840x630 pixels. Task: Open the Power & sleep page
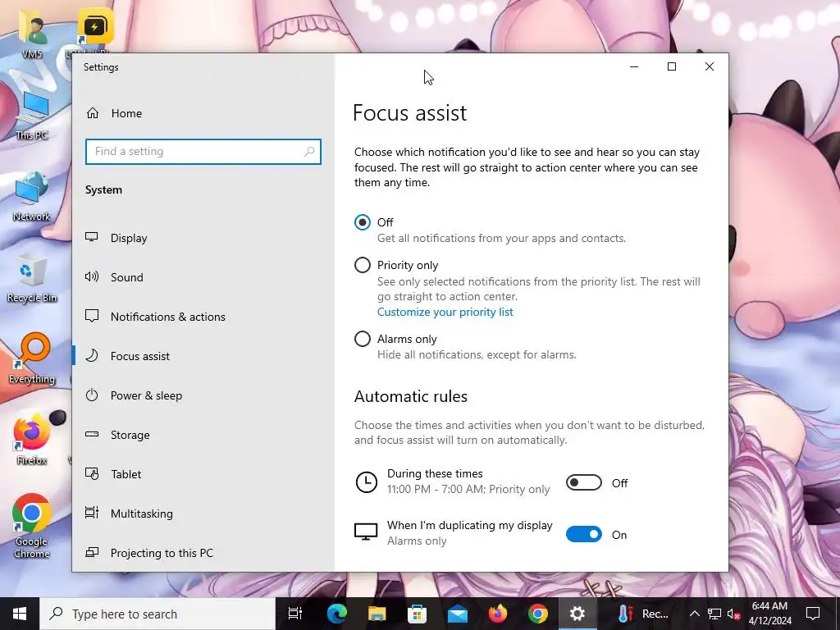[146, 395]
